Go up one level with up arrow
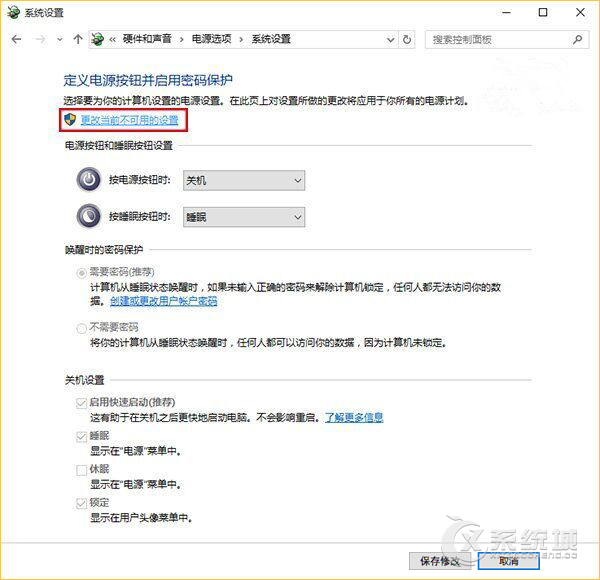This screenshot has width=600, height=580. 78,39
